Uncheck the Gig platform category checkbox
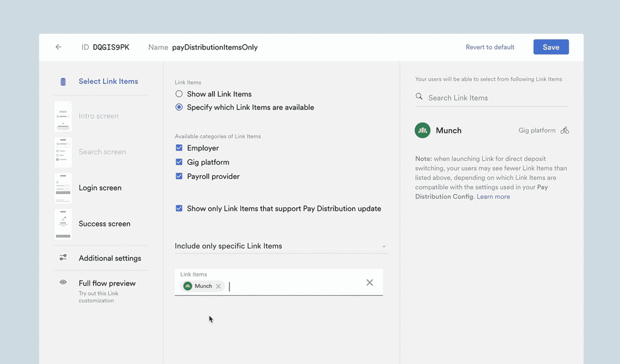 [179, 162]
